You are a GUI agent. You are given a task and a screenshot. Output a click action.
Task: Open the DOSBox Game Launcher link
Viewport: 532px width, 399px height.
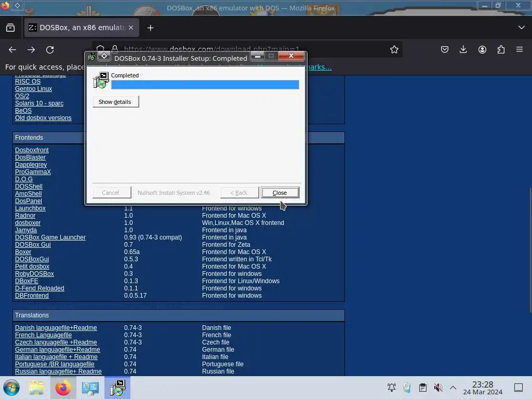pos(50,237)
